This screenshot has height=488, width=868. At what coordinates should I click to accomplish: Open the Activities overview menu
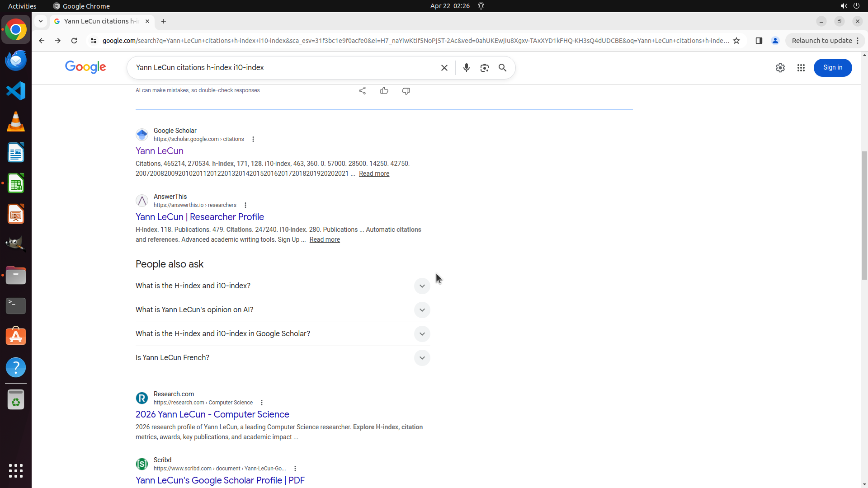click(x=22, y=6)
